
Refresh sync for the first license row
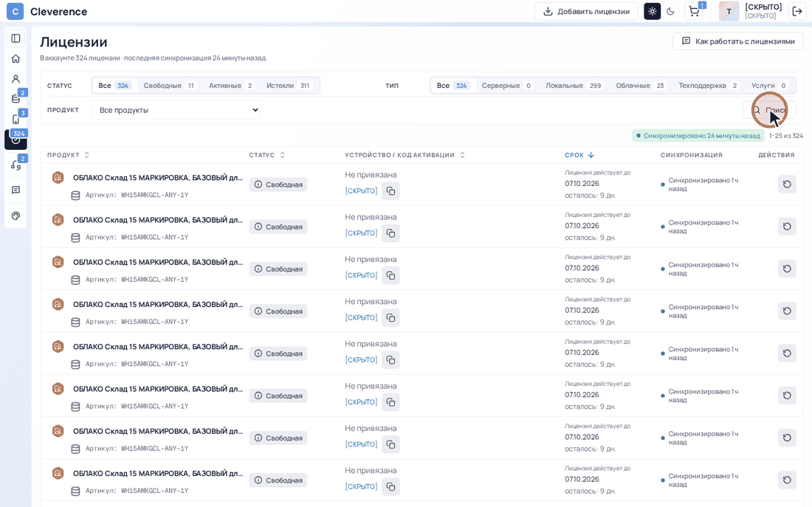click(x=787, y=184)
